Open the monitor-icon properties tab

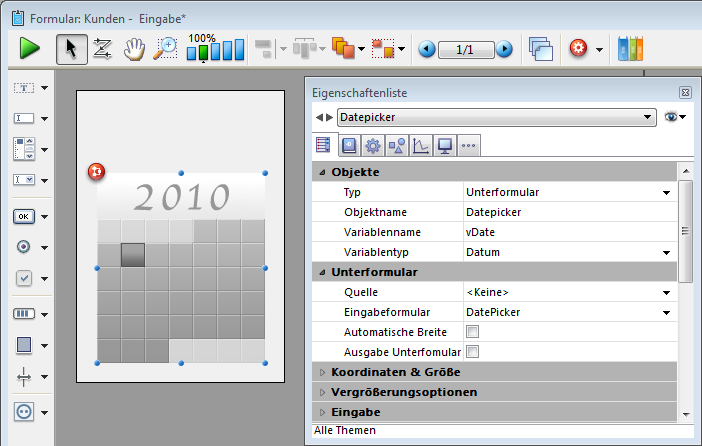(x=445, y=146)
